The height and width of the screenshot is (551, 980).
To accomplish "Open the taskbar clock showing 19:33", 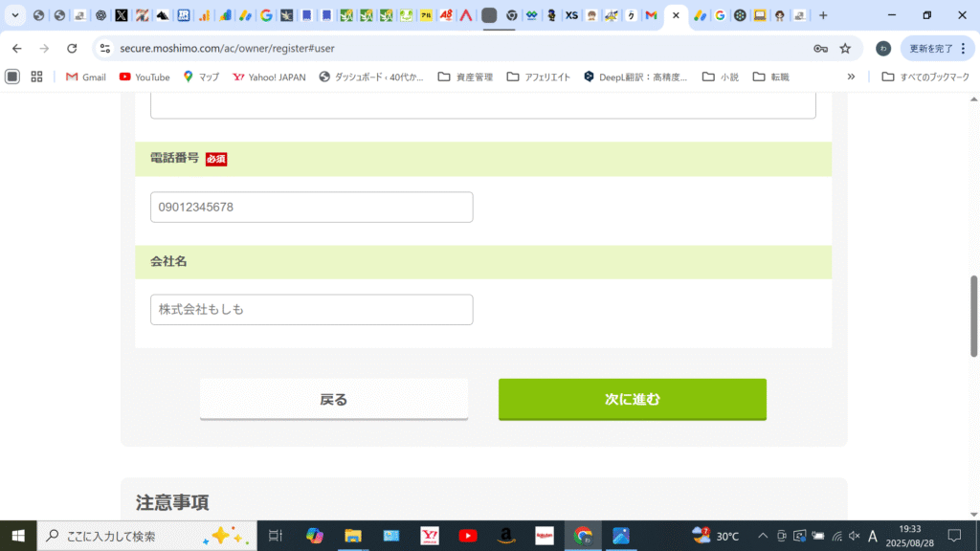I will tap(909, 536).
